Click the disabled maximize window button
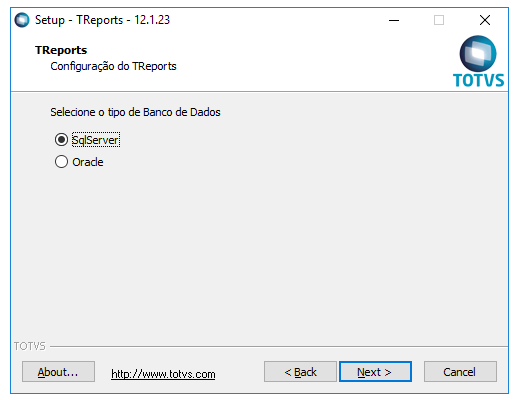 point(439,20)
